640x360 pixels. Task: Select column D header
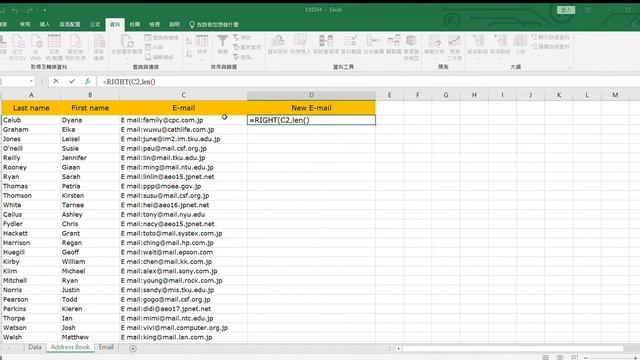311,95
